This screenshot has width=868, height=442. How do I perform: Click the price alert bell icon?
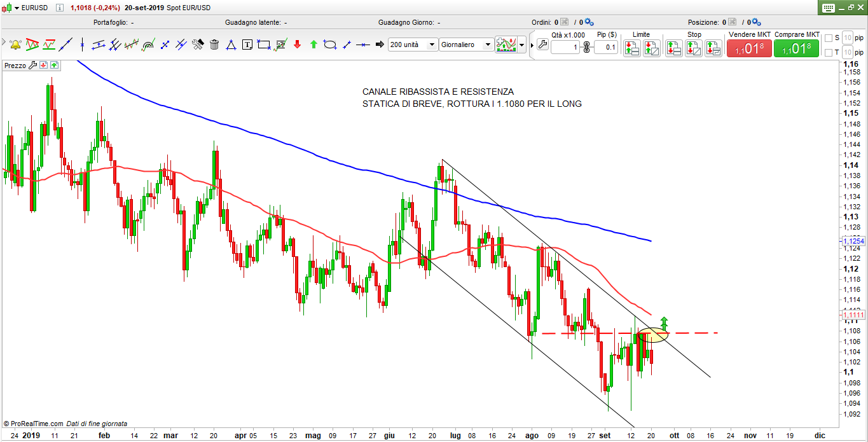click(15, 45)
